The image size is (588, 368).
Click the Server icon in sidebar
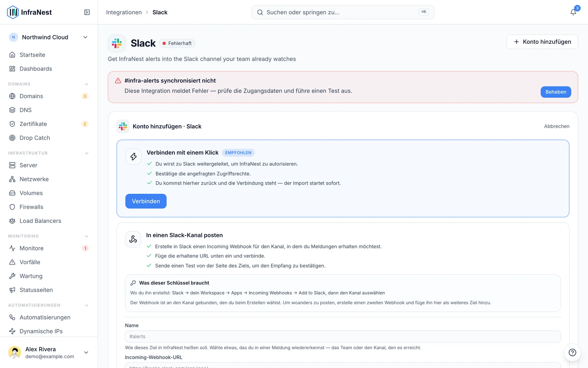[x=12, y=165]
